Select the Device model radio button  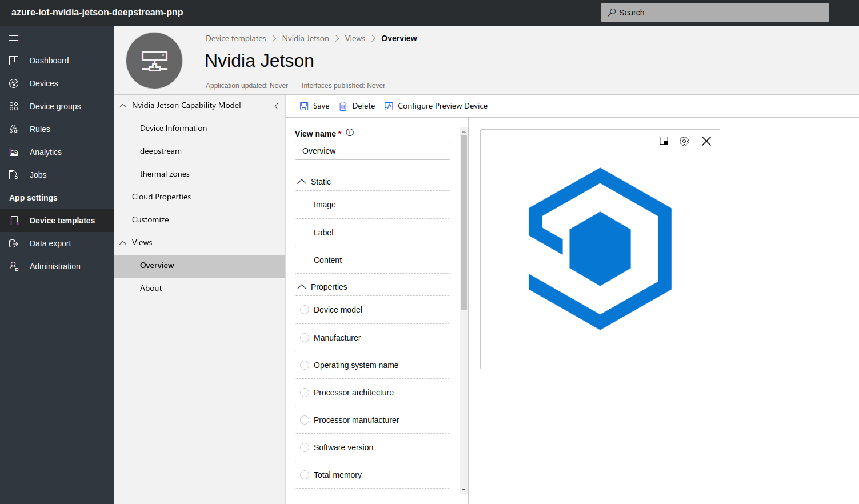tap(305, 310)
